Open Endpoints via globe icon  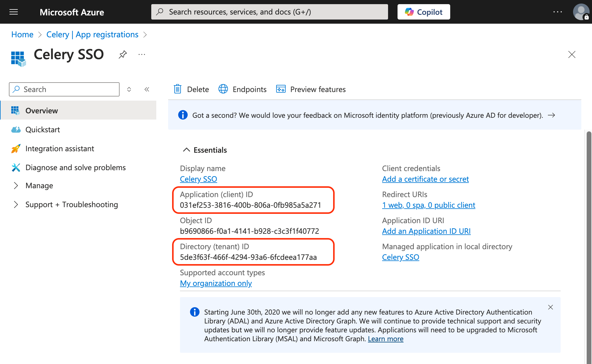(223, 89)
